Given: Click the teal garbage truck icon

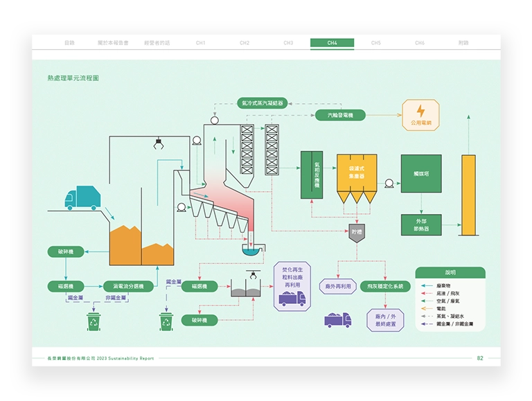Looking at the screenshot, I should pos(82,197).
